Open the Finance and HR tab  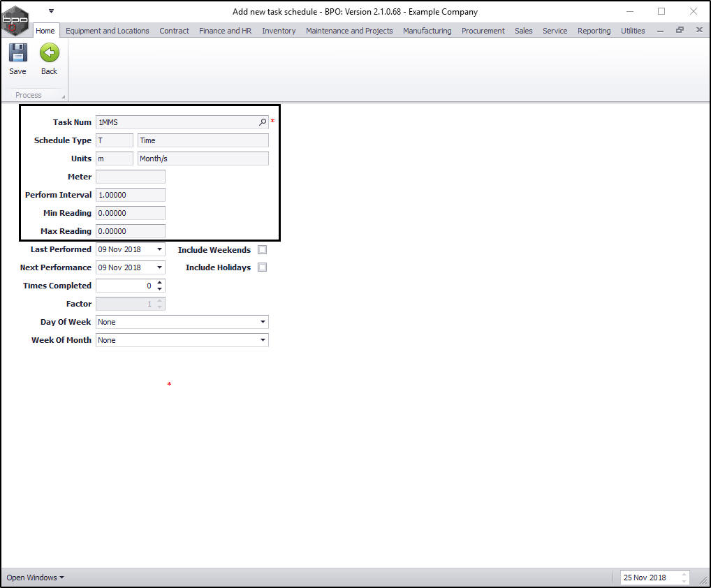226,30
